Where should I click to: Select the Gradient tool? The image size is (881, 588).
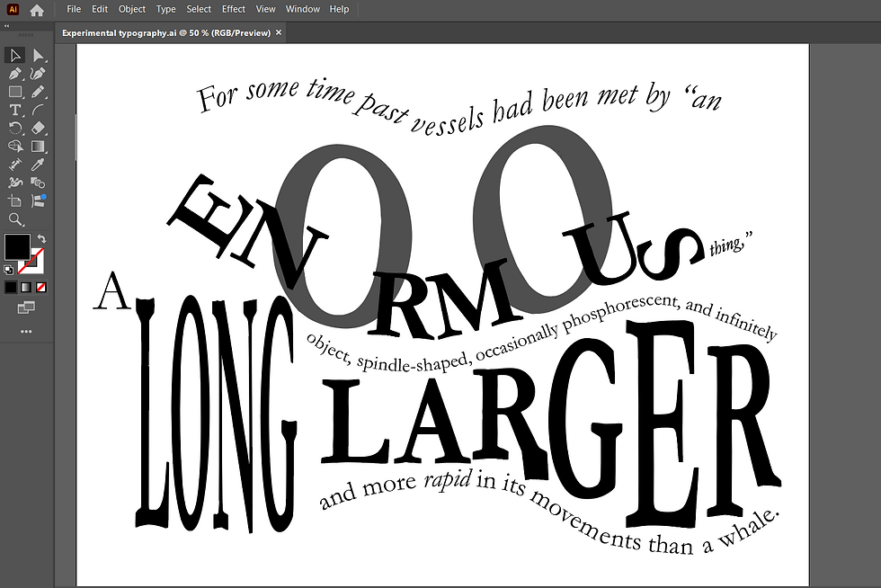coord(38,147)
